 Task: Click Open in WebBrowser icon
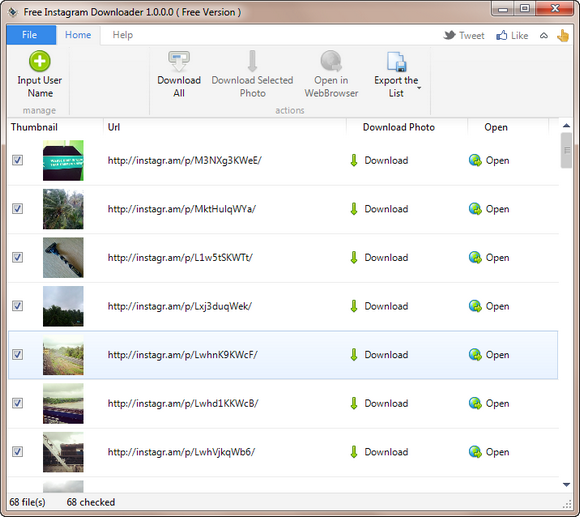[331, 61]
